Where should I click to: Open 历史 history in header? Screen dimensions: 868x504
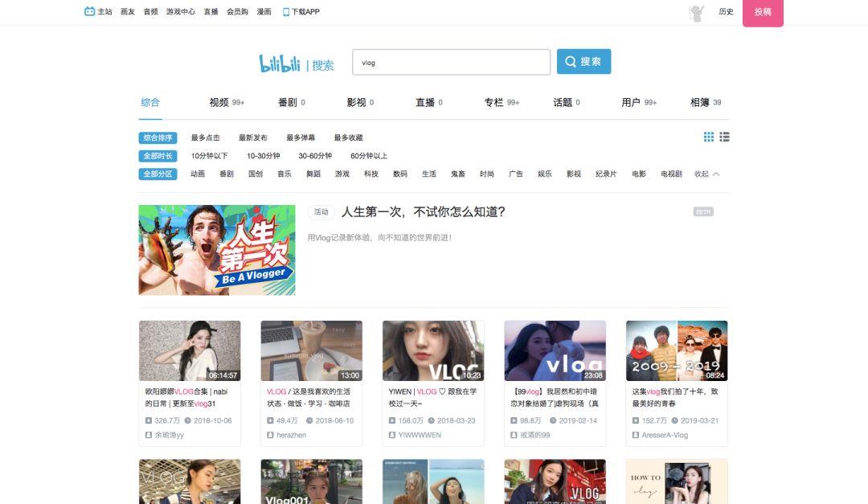(726, 12)
